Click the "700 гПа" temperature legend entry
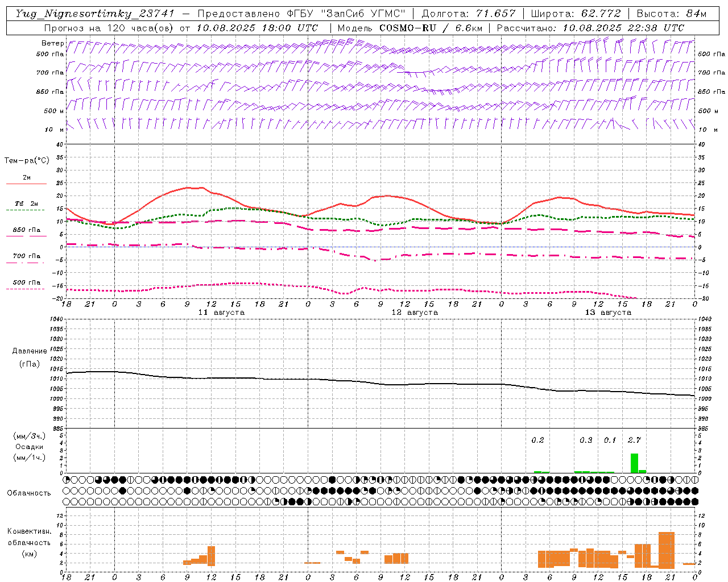The width and height of the screenshot is (728, 582). tap(26, 256)
